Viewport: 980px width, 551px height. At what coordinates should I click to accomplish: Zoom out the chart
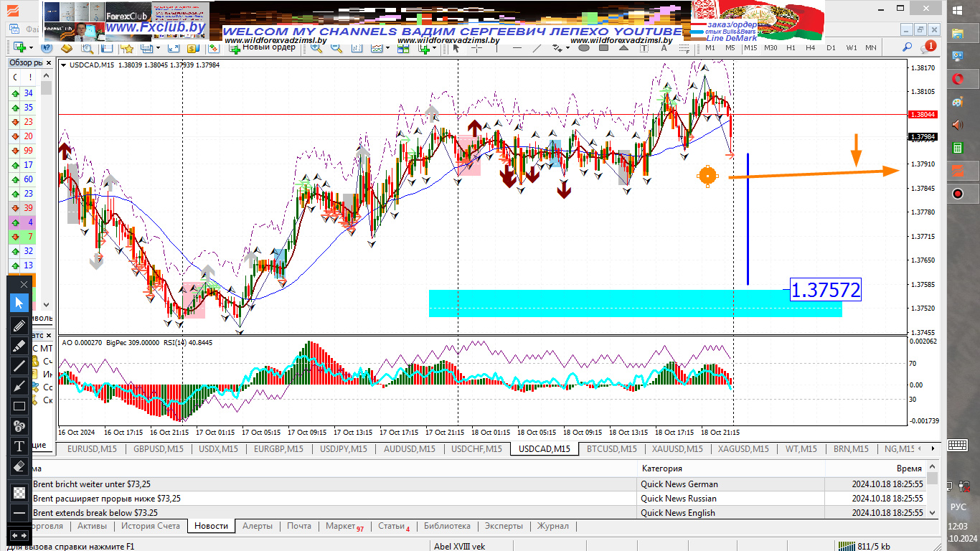click(x=336, y=48)
